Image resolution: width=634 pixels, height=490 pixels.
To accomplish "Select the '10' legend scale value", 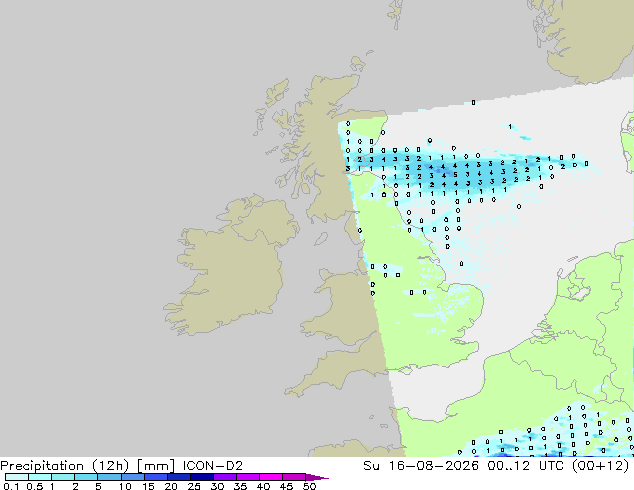I will tap(125, 486).
